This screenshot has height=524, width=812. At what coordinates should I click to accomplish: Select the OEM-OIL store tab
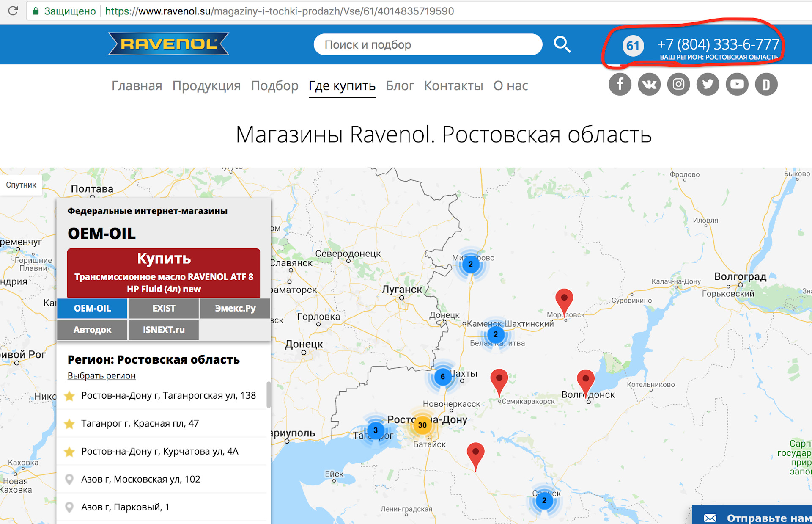tap(92, 309)
